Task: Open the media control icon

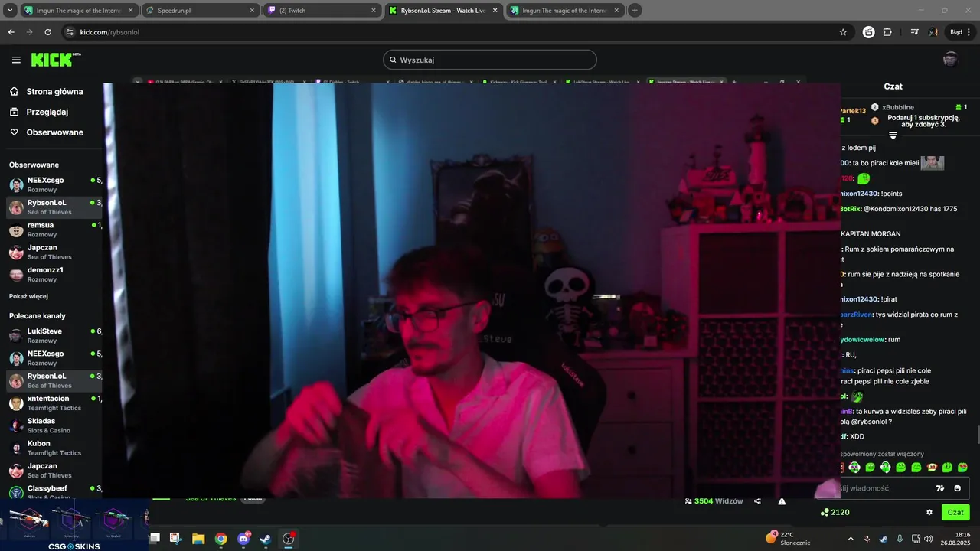Action: pos(914,32)
